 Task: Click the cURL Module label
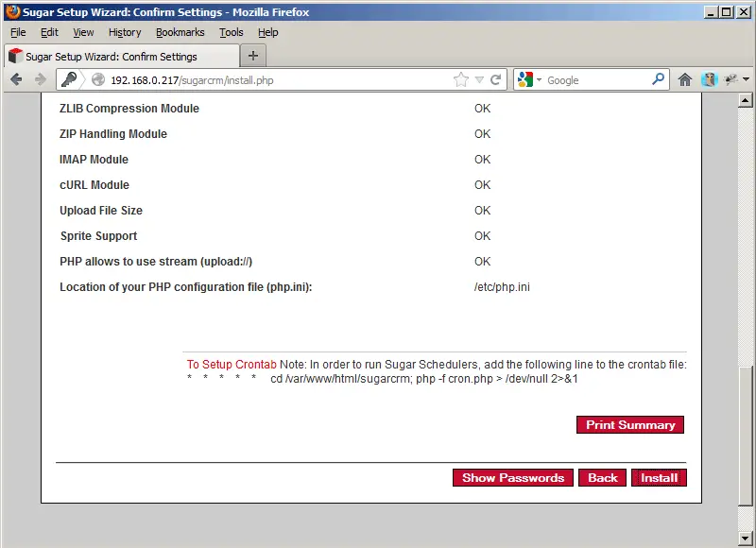coord(94,185)
